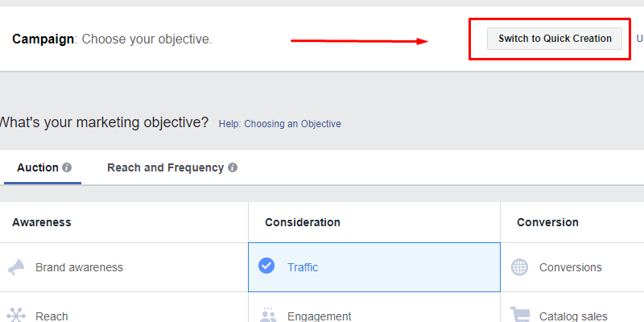Click the Brand awareness megaphone icon
The image size is (644, 322).
click(x=16, y=267)
